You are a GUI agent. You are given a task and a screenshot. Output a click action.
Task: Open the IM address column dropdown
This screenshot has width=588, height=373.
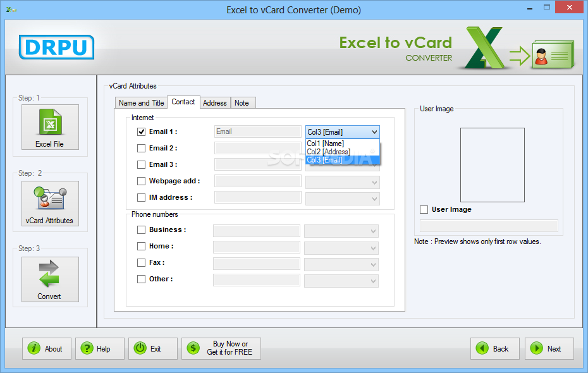(343, 199)
